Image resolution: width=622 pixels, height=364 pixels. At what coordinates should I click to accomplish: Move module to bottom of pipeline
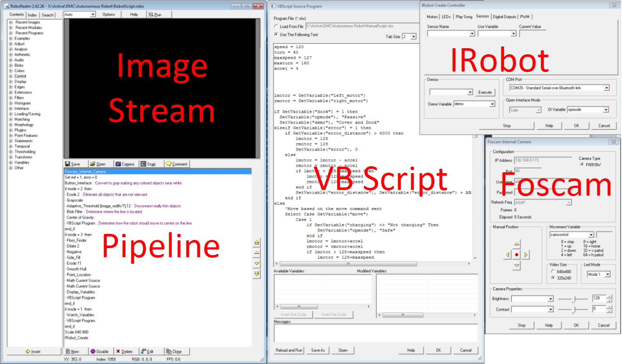pyautogui.click(x=257, y=274)
